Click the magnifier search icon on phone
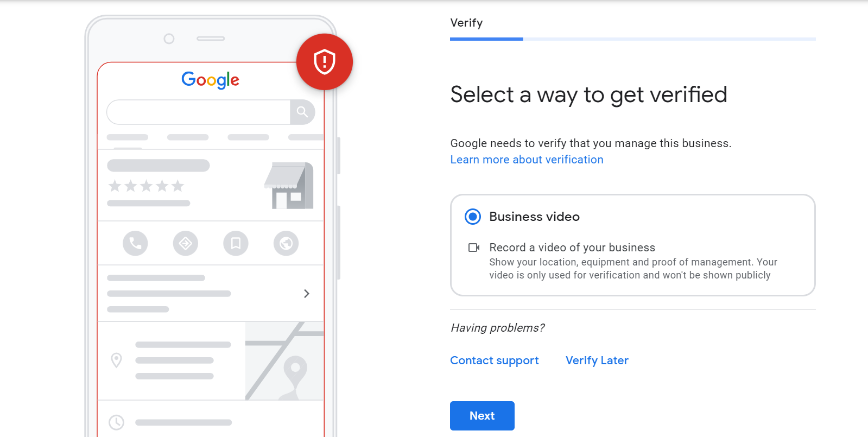868x437 pixels. 302,112
